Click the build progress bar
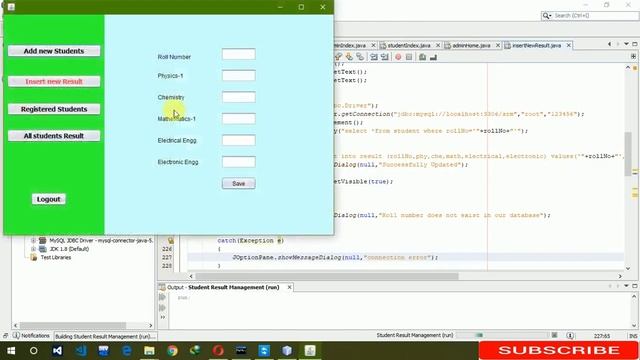Screen dimensions: 640x360 click(x=502, y=335)
